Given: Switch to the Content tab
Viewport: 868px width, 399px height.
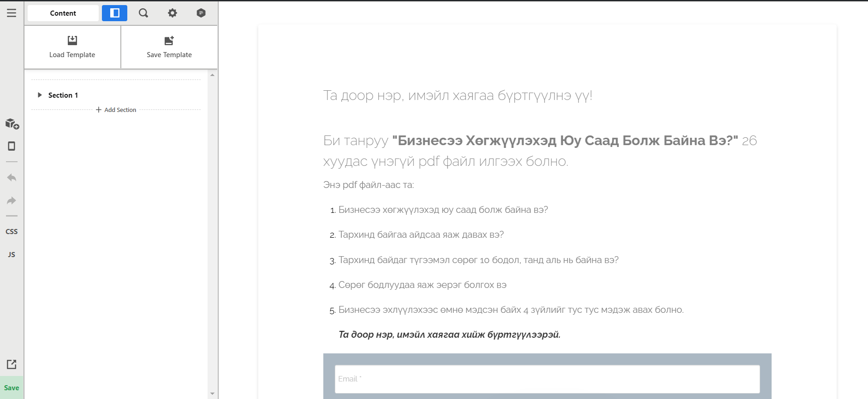Looking at the screenshot, I should 63,13.
